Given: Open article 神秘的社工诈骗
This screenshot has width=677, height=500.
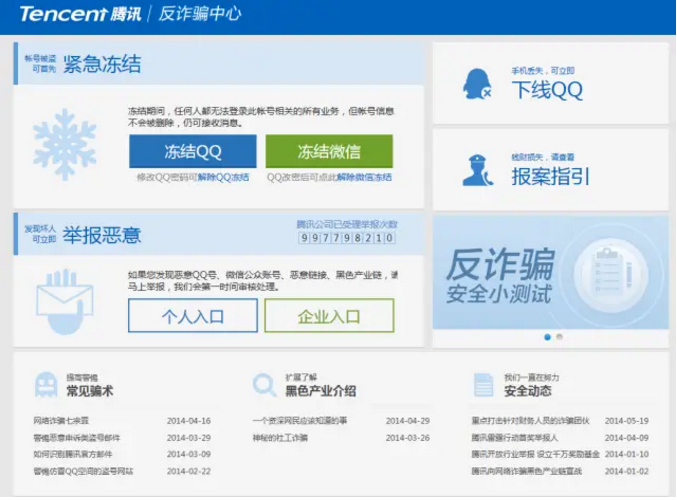Looking at the screenshot, I should tap(280, 438).
